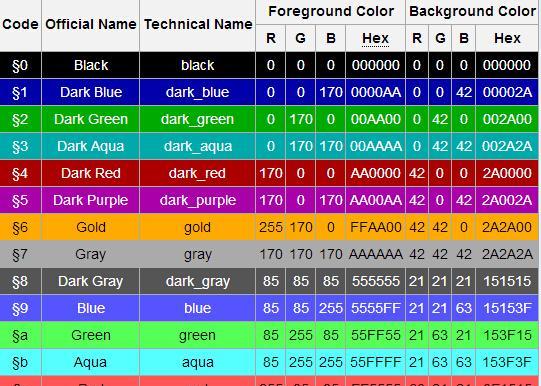The image size is (541, 386).
Task: Select the §5 code cell
Action: click(x=20, y=200)
